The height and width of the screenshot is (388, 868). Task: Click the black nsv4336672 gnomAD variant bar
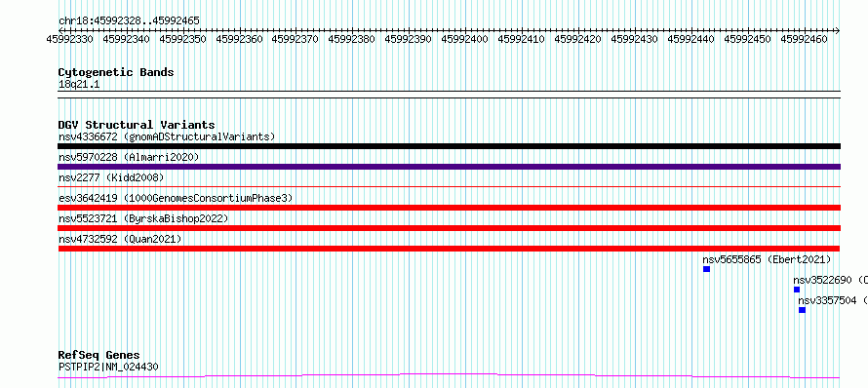point(449,146)
